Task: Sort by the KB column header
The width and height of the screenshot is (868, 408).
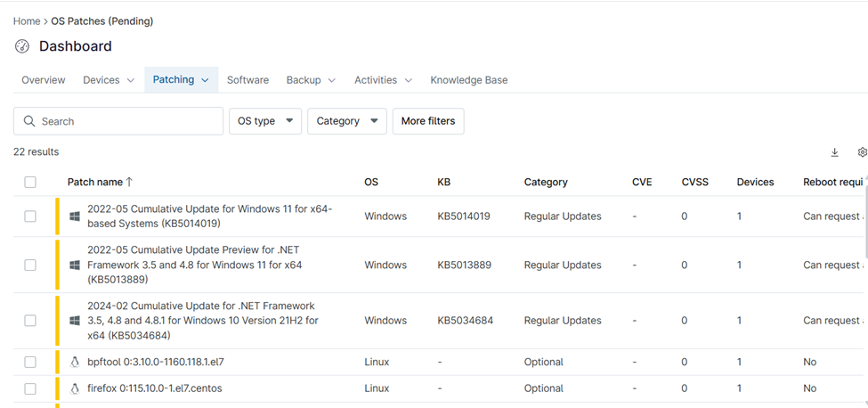Action: click(444, 182)
